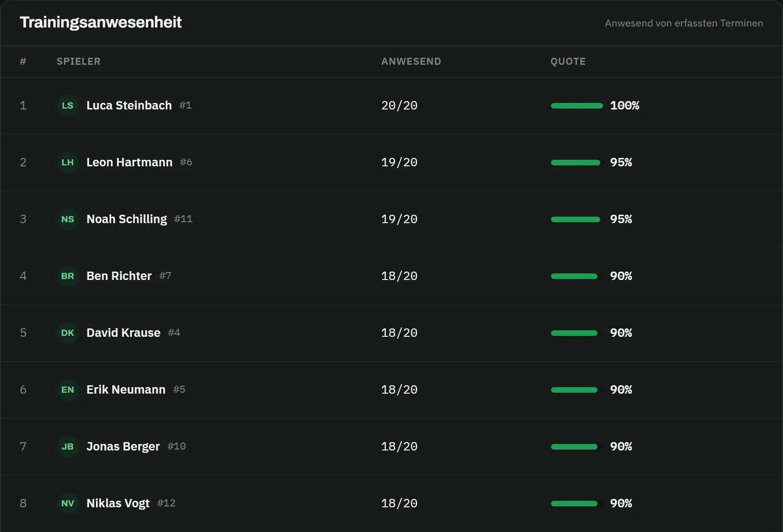This screenshot has height=532, width=783.
Task: Click the SPIELER column header
Action: point(79,61)
